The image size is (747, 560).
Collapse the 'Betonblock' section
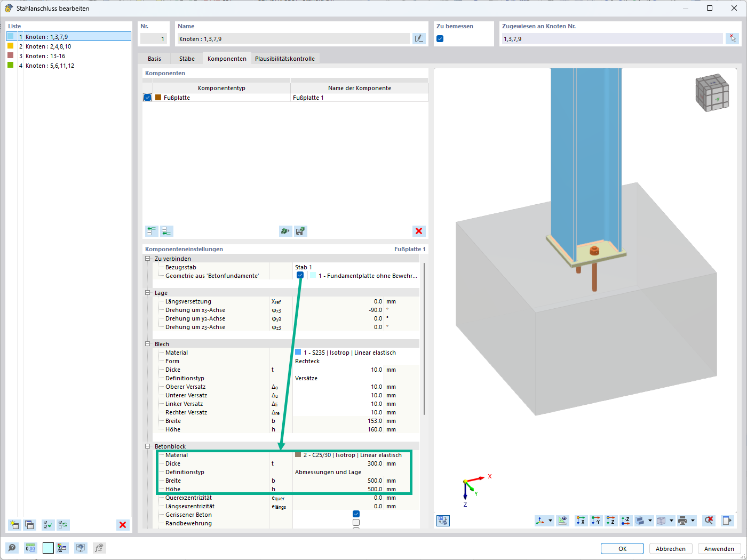(148, 446)
